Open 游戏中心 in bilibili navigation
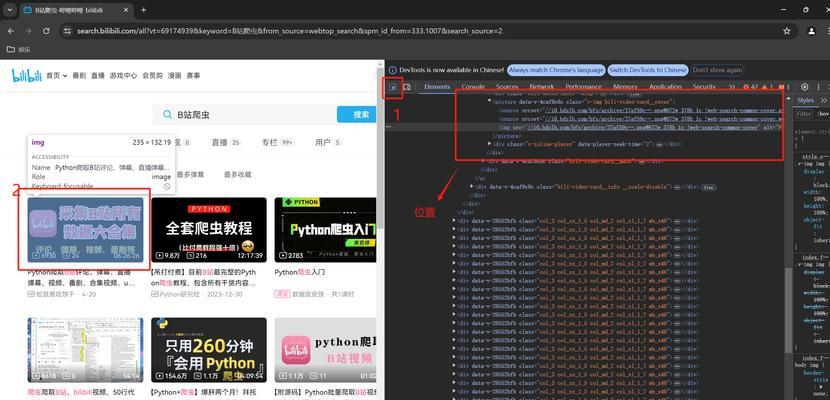 pos(123,76)
